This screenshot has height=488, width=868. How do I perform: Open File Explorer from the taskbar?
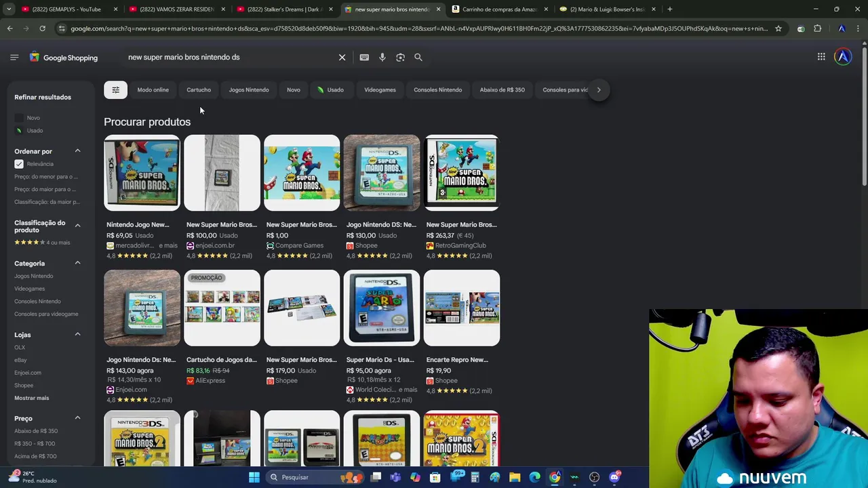pos(515,477)
